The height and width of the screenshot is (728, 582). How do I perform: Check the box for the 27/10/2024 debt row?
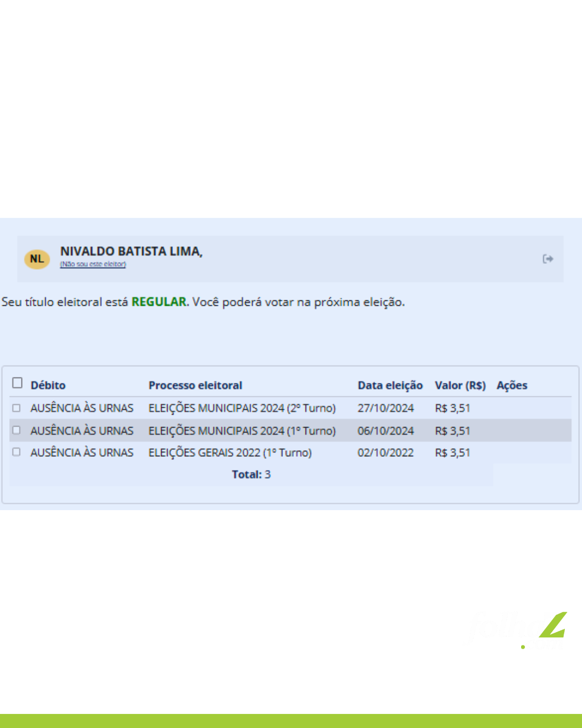pos(17,408)
